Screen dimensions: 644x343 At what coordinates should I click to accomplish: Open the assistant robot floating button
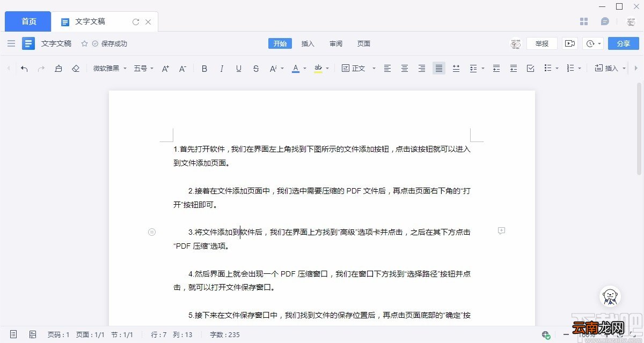610,297
